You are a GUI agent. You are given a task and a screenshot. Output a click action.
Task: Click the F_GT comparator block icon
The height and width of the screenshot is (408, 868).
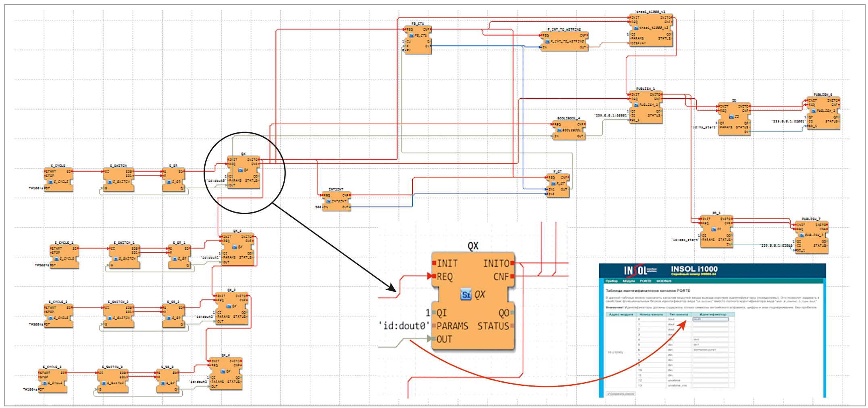tap(554, 183)
